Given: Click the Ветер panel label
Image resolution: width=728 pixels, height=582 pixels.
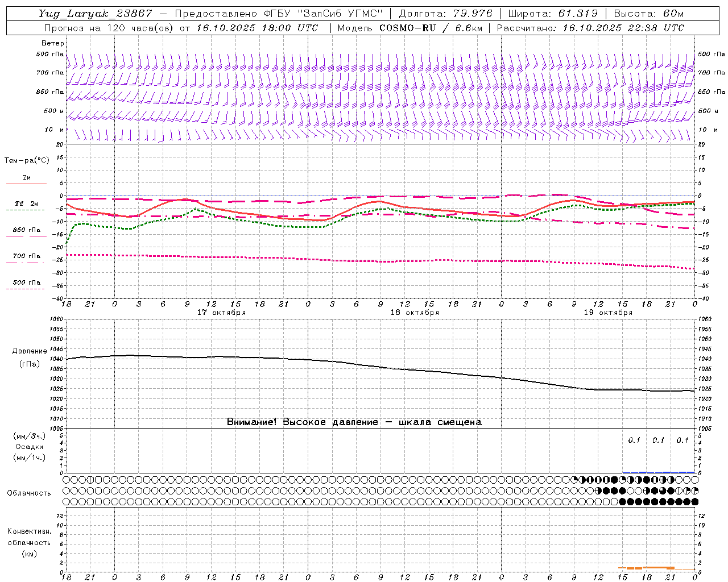Looking at the screenshot, I should coord(53,43).
